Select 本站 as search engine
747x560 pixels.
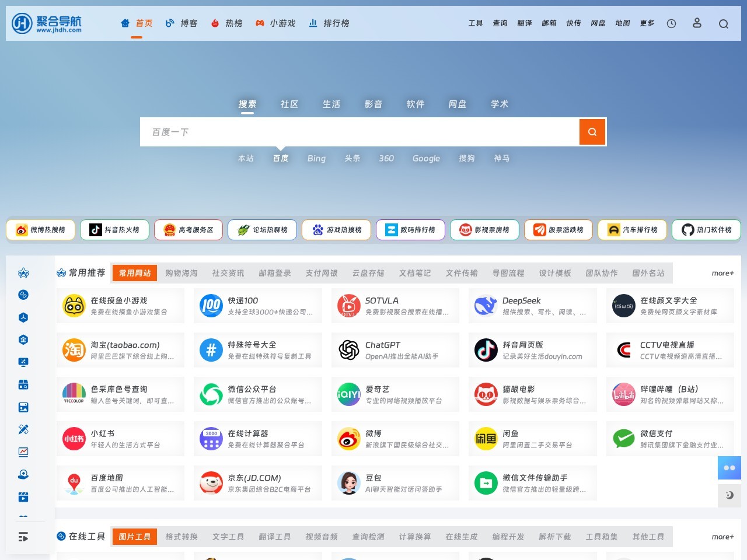point(246,158)
